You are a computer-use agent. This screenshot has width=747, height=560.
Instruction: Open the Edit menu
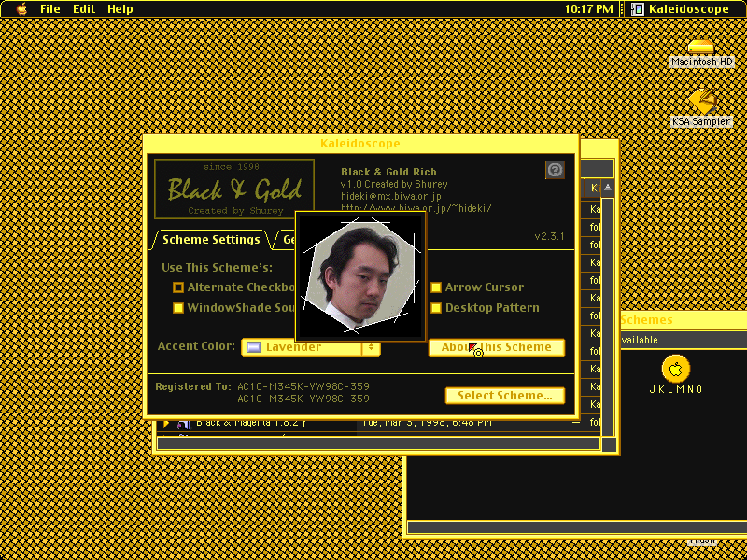(84, 8)
